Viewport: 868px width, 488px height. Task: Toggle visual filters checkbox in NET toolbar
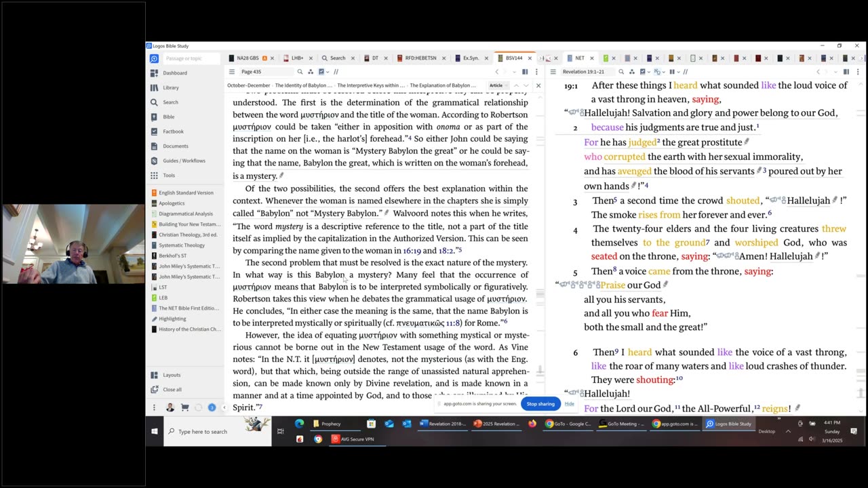click(642, 72)
